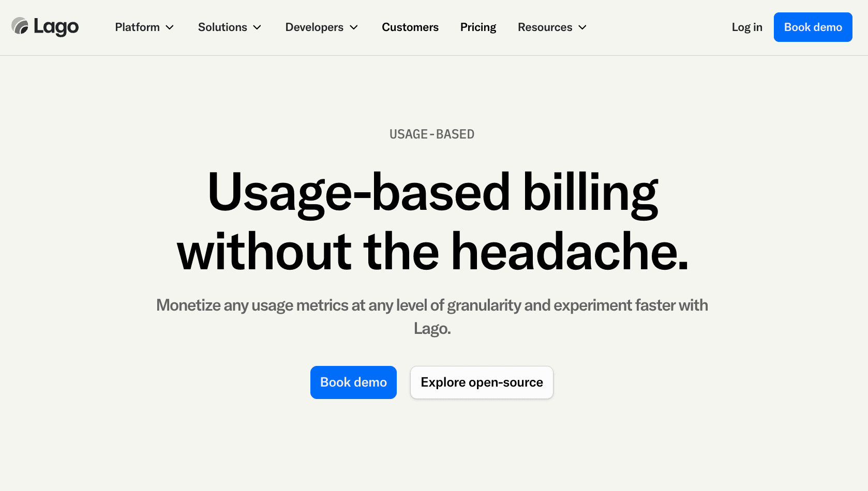Click the USAGE-BASED eyebrow label
The height and width of the screenshot is (491, 868).
point(432,134)
